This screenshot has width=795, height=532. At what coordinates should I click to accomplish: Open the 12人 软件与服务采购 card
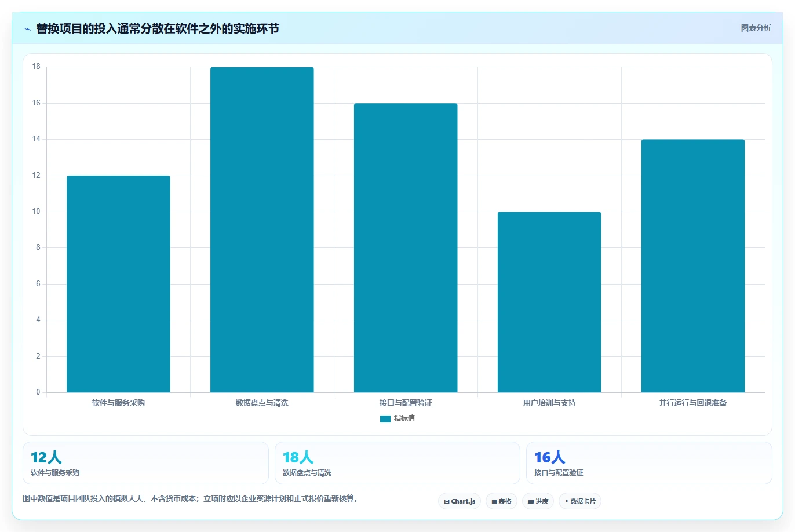[145, 463]
